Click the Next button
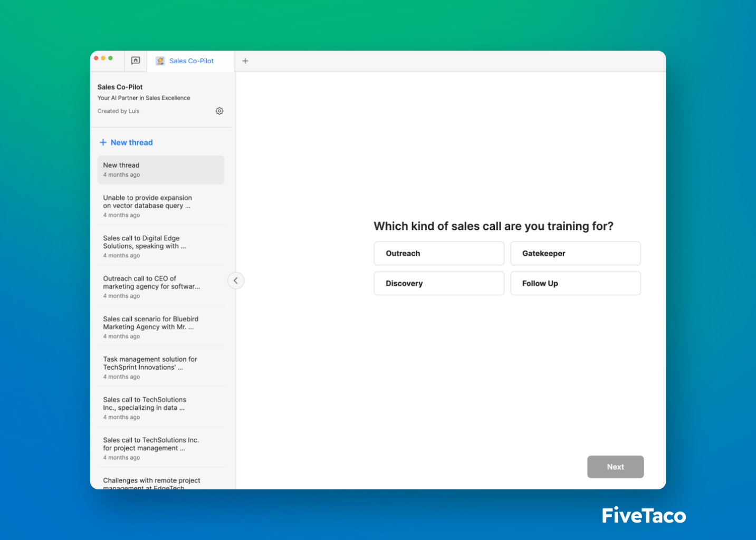The width and height of the screenshot is (756, 540). click(x=615, y=467)
